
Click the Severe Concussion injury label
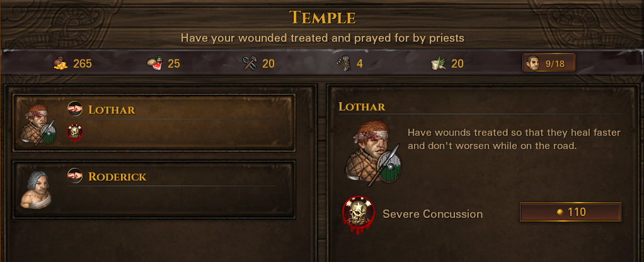tap(432, 214)
